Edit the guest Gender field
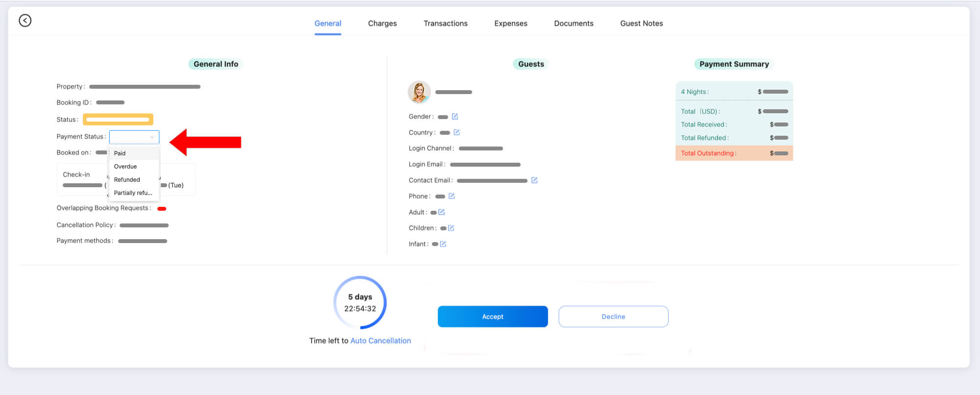The height and width of the screenshot is (395, 980). coord(455,117)
